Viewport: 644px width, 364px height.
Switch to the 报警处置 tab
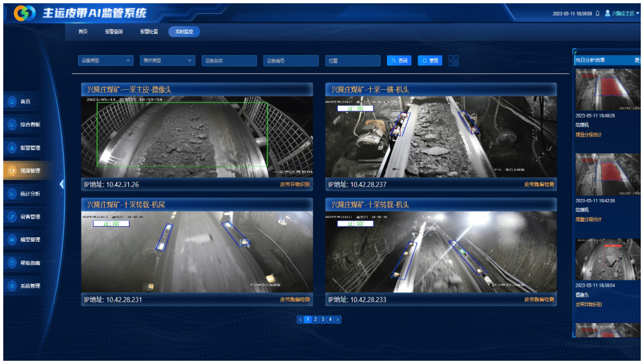tap(148, 31)
